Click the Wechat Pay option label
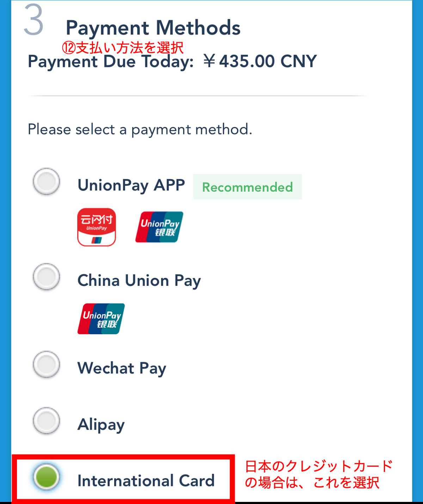 (x=122, y=368)
